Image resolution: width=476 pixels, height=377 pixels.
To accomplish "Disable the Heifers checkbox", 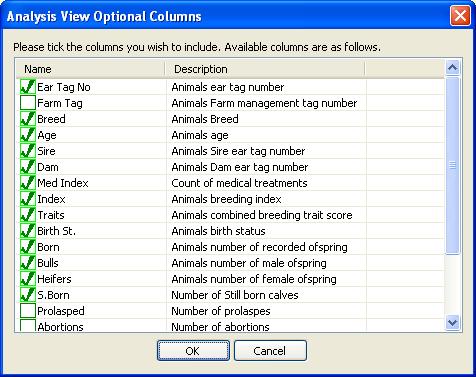I will [28, 279].
